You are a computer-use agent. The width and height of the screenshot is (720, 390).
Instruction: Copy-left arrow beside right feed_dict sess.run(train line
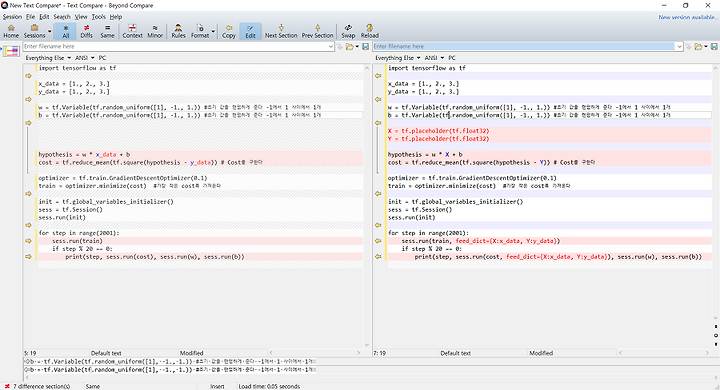pos(378,241)
